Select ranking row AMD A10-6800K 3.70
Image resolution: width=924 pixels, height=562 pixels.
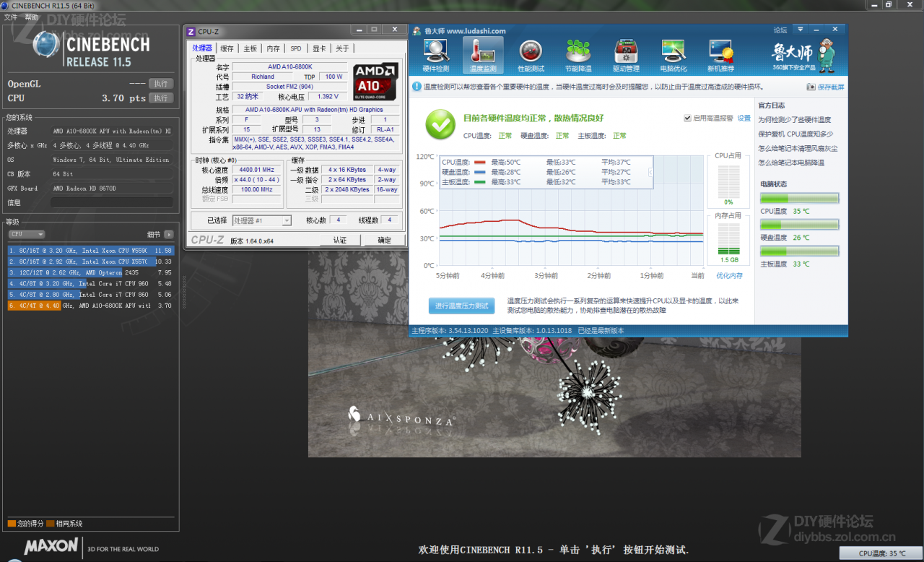pyautogui.click(x=91, y=306)
